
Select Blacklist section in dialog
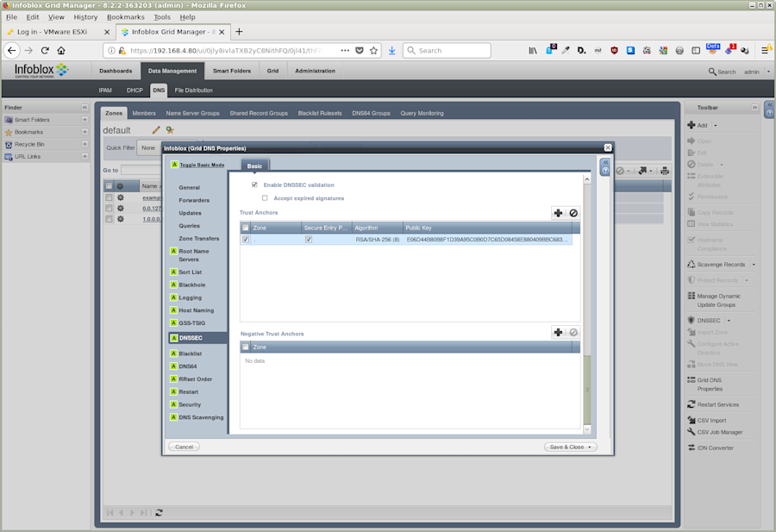pyautogui.click(x=190, y=354)
